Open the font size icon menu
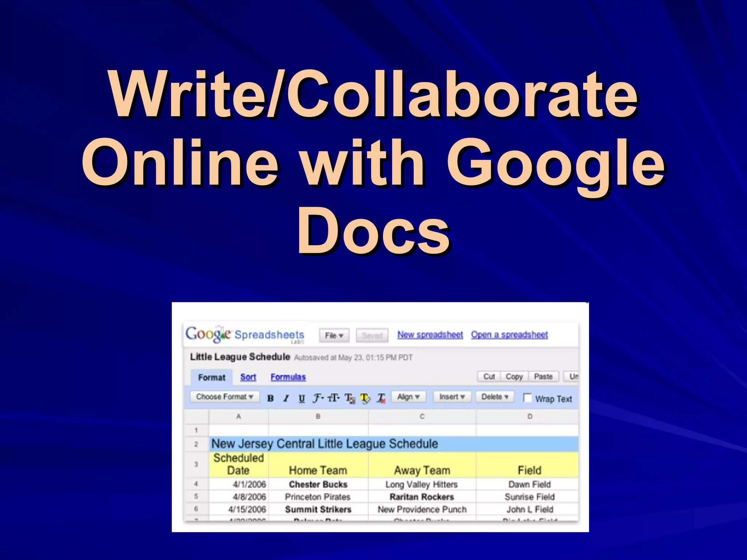The width and height of the screenshot is (747, 560). (x=333, y=398)
